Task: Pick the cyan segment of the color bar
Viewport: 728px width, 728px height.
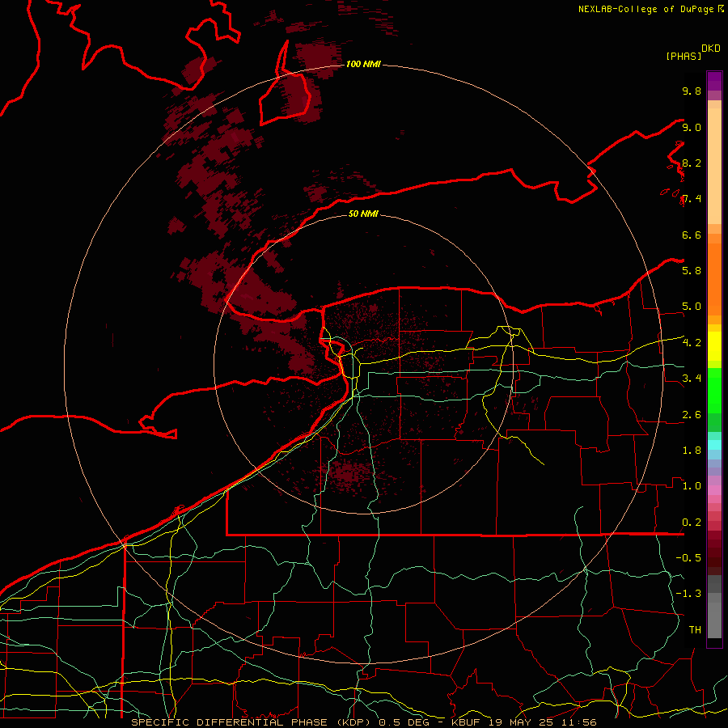Action: point(714,444)
